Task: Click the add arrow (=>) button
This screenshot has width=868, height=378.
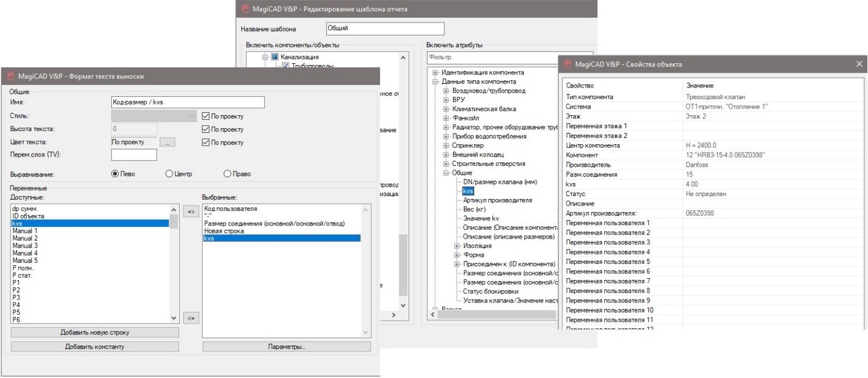Action: 190,212
